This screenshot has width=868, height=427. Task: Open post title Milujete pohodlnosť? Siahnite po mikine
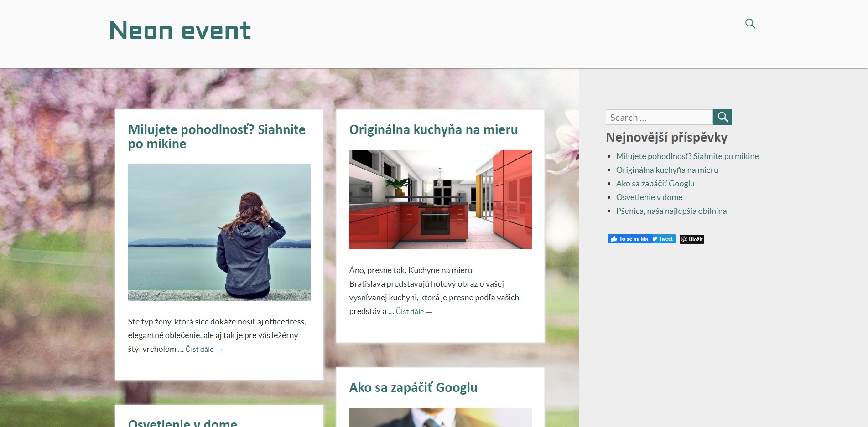tap(217, 136)
